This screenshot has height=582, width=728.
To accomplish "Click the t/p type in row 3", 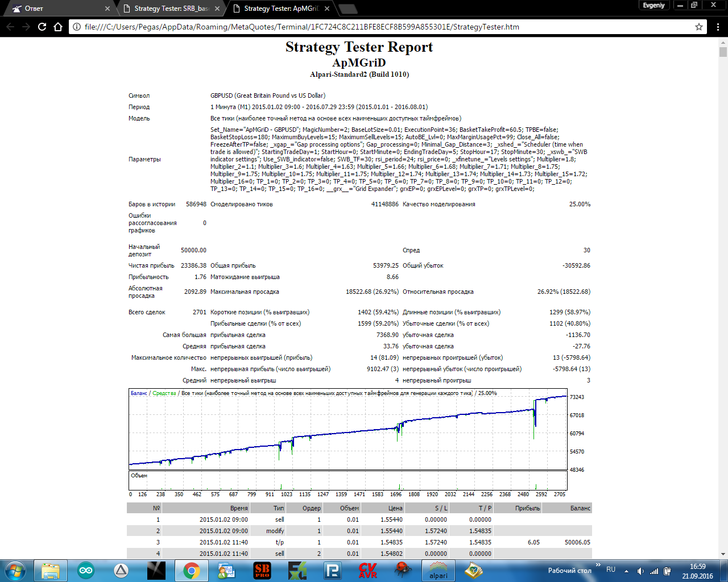I will click(x=280, y=542).
